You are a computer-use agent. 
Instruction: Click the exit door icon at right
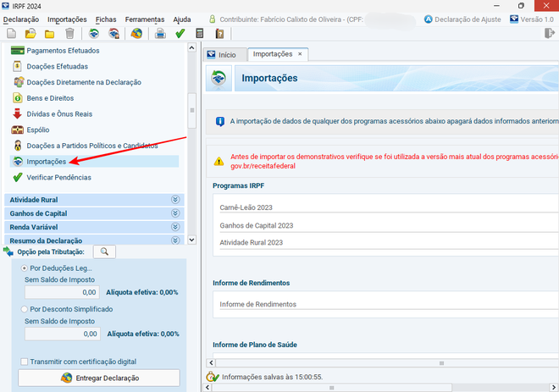550,33
